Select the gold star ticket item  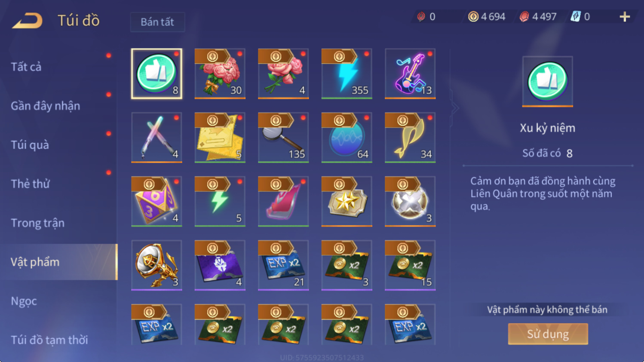pyautogui.click(x=347, y=201)
